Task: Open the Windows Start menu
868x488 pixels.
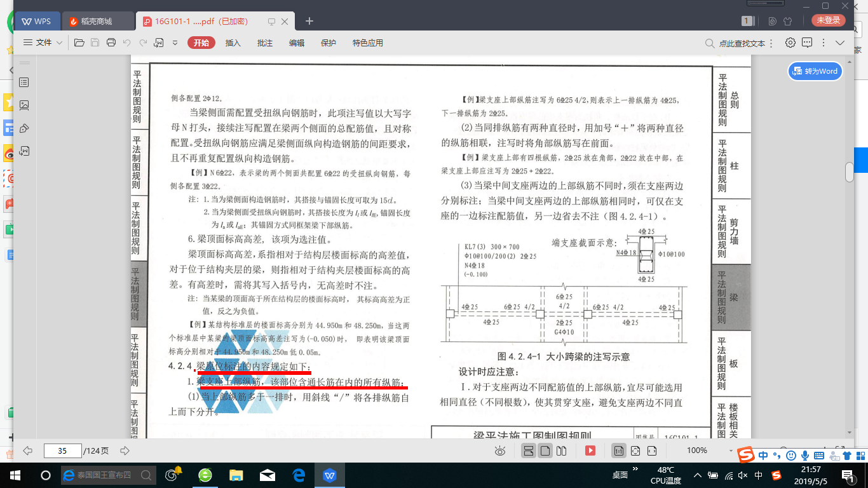Action: point(15,475)
